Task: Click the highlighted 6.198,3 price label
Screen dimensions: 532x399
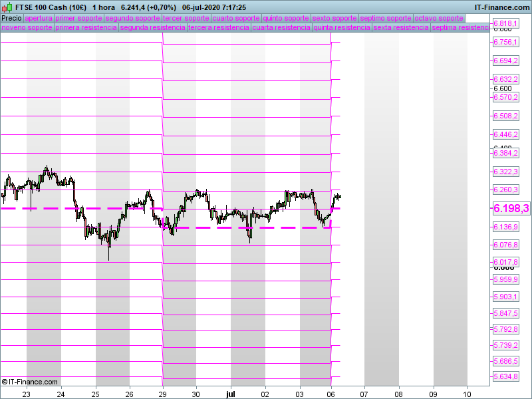Action: point(511,209)
